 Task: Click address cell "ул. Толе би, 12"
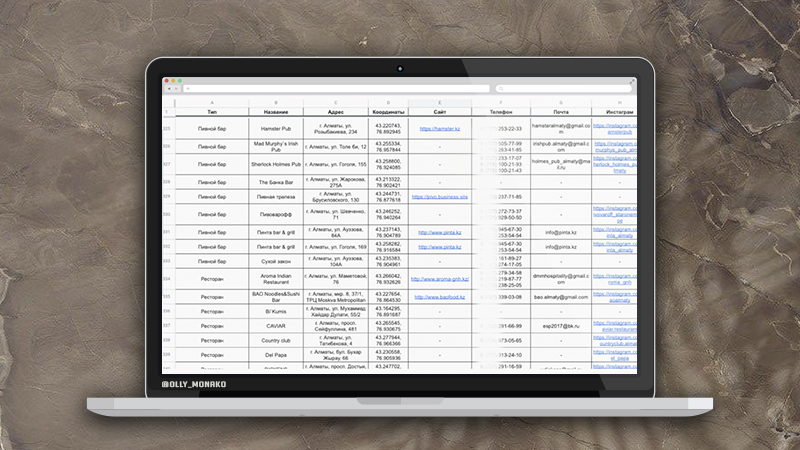pos(336,147)
